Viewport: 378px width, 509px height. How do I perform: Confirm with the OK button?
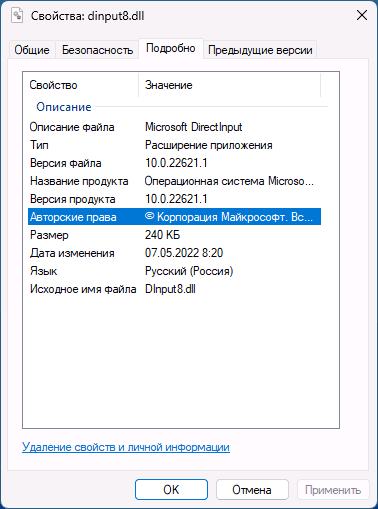coord(171,490)
